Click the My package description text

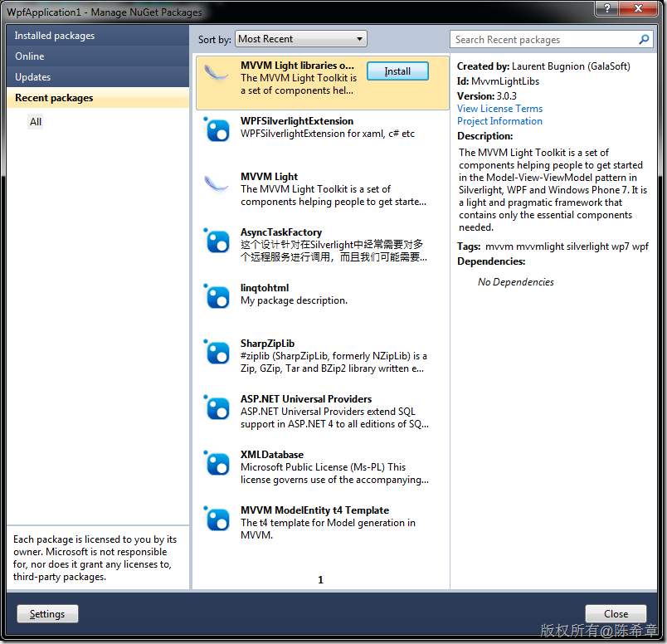[294, 300]
